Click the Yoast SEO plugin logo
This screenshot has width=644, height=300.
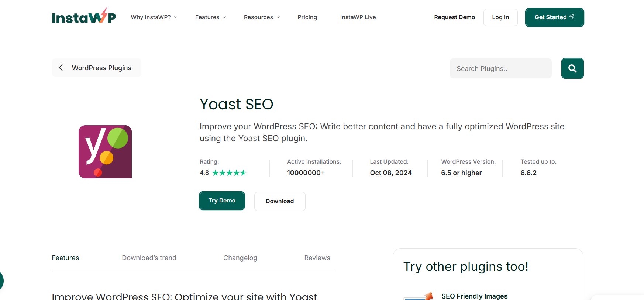point(105,152)
